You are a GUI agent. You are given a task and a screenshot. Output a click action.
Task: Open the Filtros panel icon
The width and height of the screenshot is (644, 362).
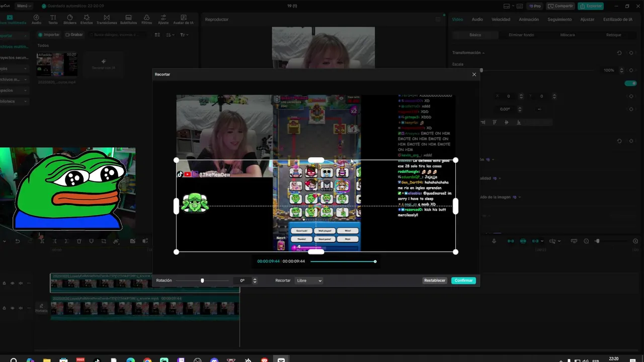click(147, 19)
